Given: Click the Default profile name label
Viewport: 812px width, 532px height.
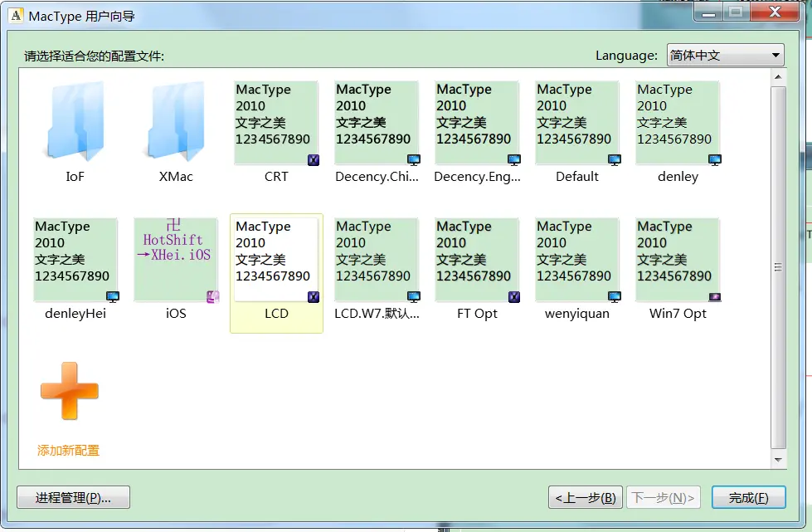Looking at the screenshot, I should pyautogui.click(x=577, y=177).
